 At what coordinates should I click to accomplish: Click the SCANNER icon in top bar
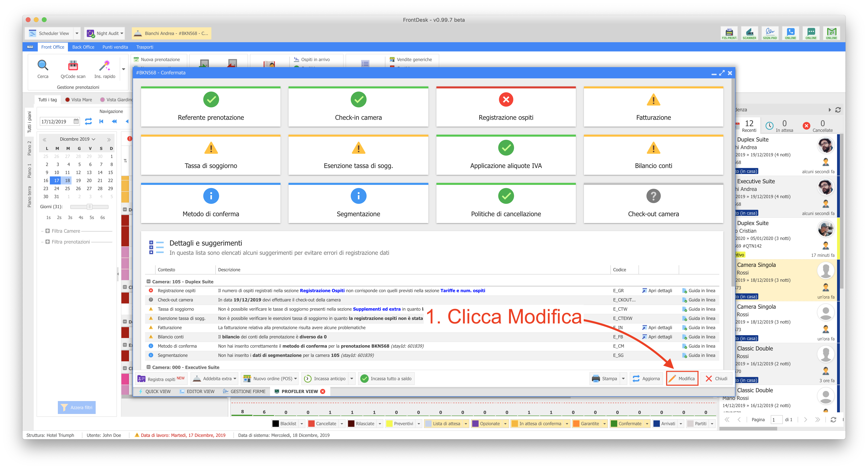[749, 33]
